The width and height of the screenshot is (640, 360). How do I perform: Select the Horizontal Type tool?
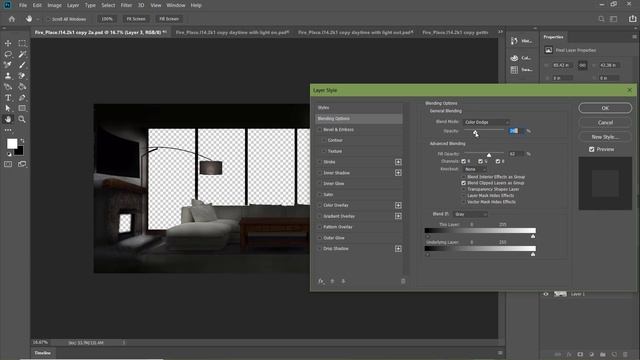tap(8, 98)
